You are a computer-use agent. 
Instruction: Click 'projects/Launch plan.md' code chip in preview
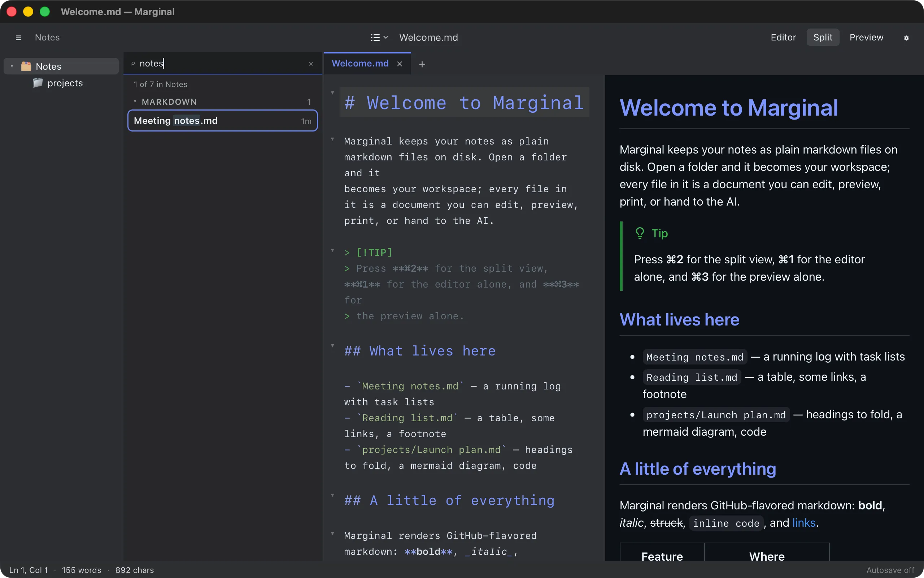[x=716, y=414]
